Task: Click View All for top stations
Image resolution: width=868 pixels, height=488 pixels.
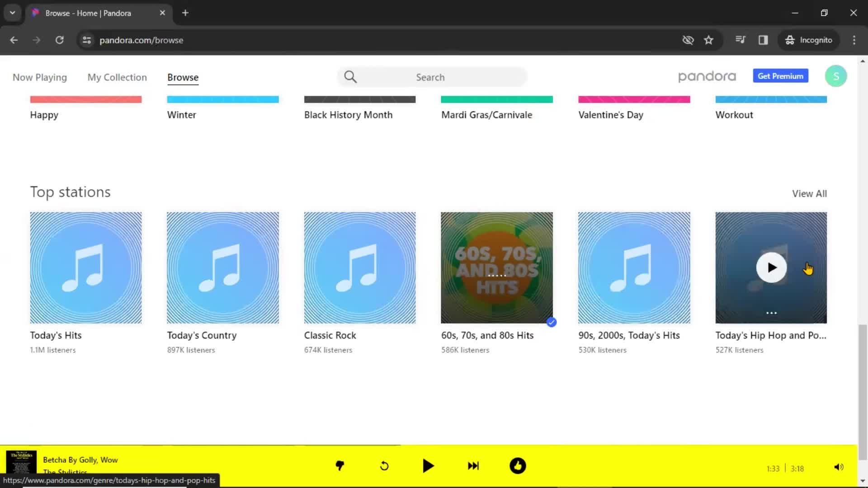Action: click(x=809, y=193)
